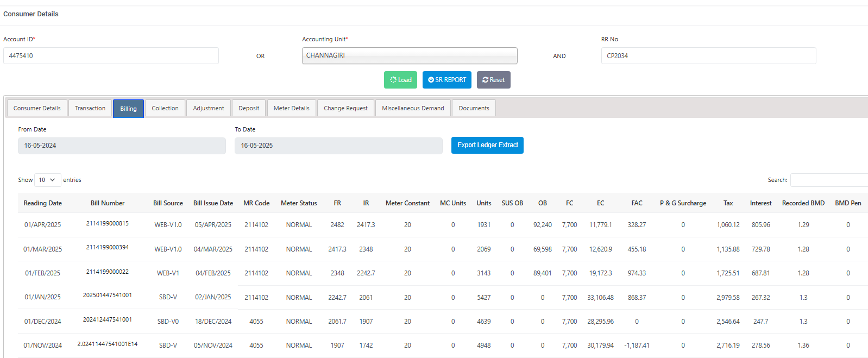Click reading date 01/FEB/2025
This screenshot has height=358, width=868.
click(42, 273)
